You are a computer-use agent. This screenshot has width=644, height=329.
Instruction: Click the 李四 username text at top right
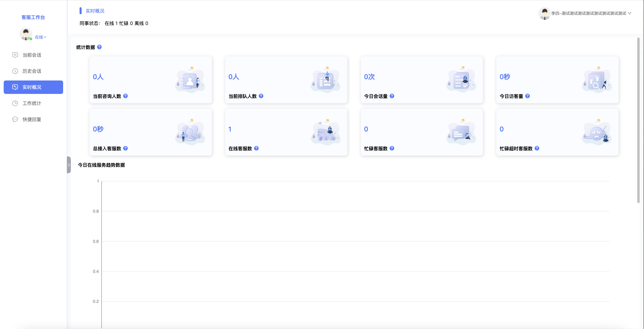point(588,13)
